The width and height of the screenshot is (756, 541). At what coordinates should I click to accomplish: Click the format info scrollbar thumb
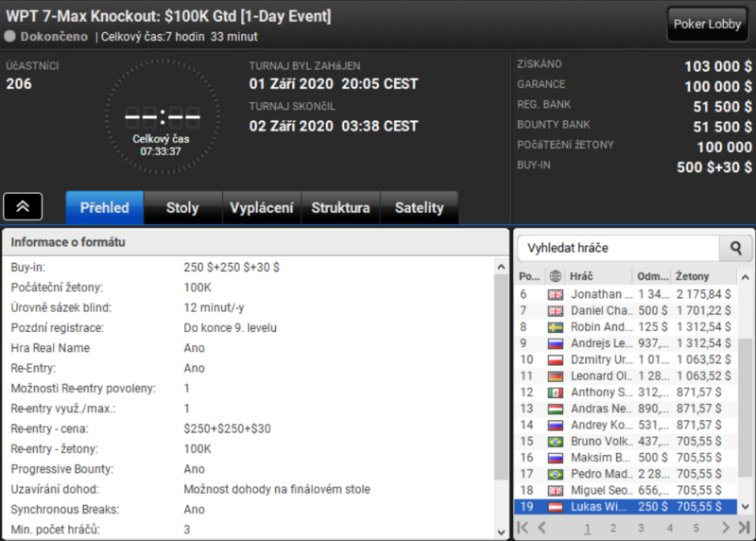(x=502, y=376)
